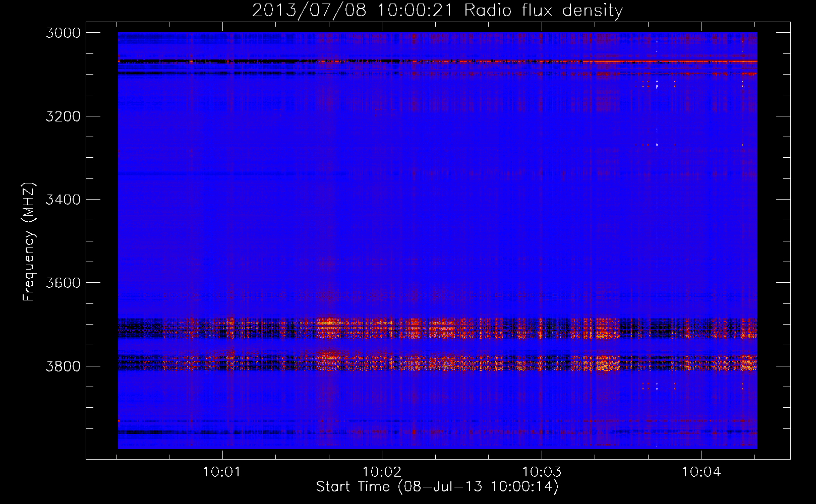Click the '10:04' time axis label

pyautogui.click(x=701, y=472)
